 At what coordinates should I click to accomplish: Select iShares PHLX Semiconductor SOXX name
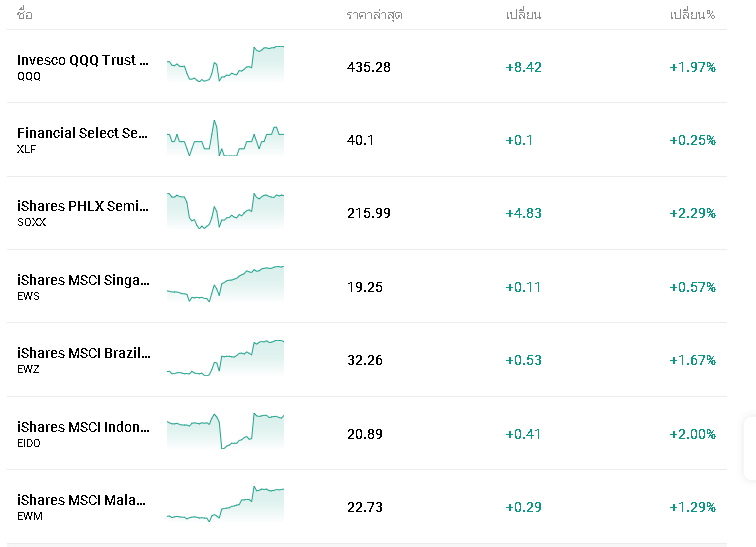[x=83, y=207]
